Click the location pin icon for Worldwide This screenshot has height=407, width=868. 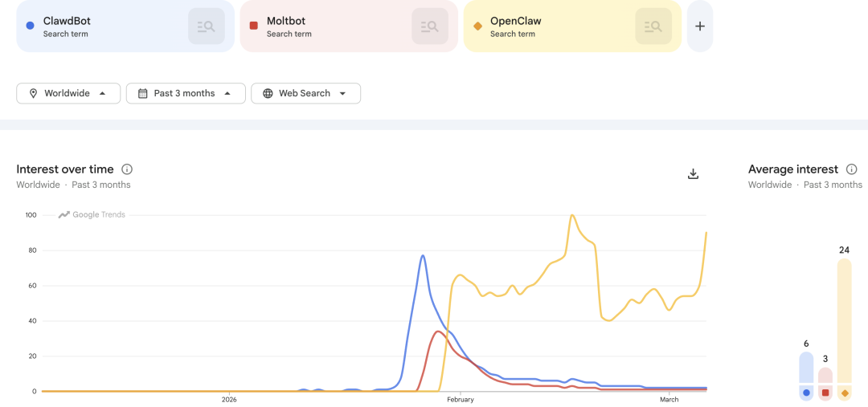pyautogui.click(x=33, y=93)
